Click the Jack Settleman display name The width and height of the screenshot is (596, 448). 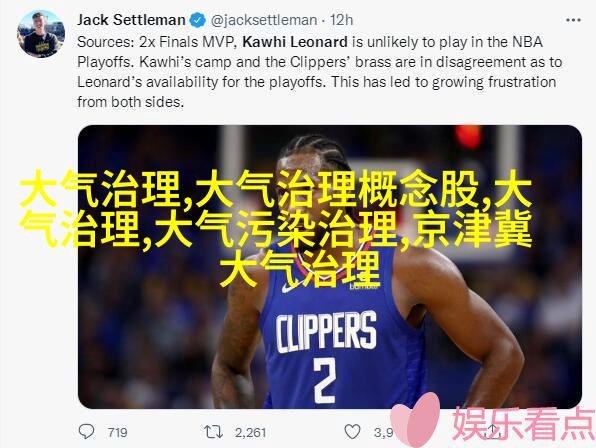click(131, 20)
